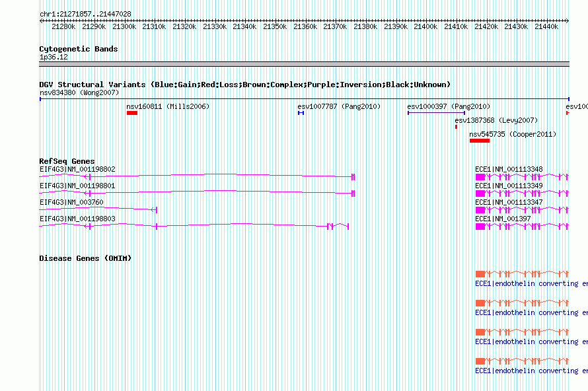Screen dimensions: 588x391
Task: Click the ECE1|NM_001113349 transcript label
Action: click(509, 186)
